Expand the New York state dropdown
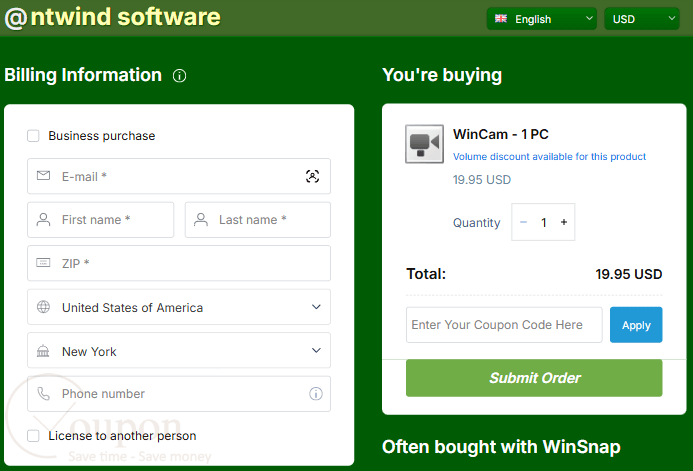The width and height of the screenshot is (693, 471). pyautogui.click(x=179, y=350)
